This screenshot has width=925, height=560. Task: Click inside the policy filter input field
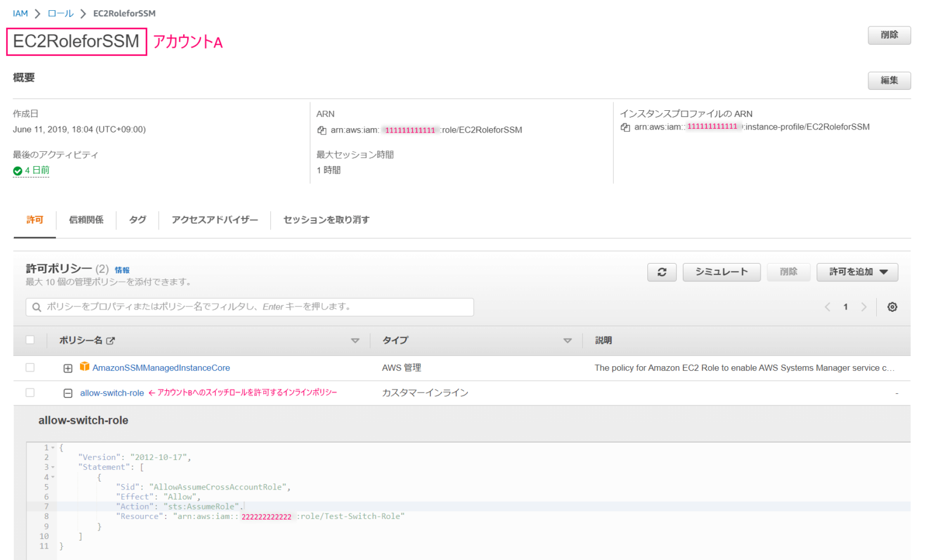pyautogui.click(x=241, y=306)
